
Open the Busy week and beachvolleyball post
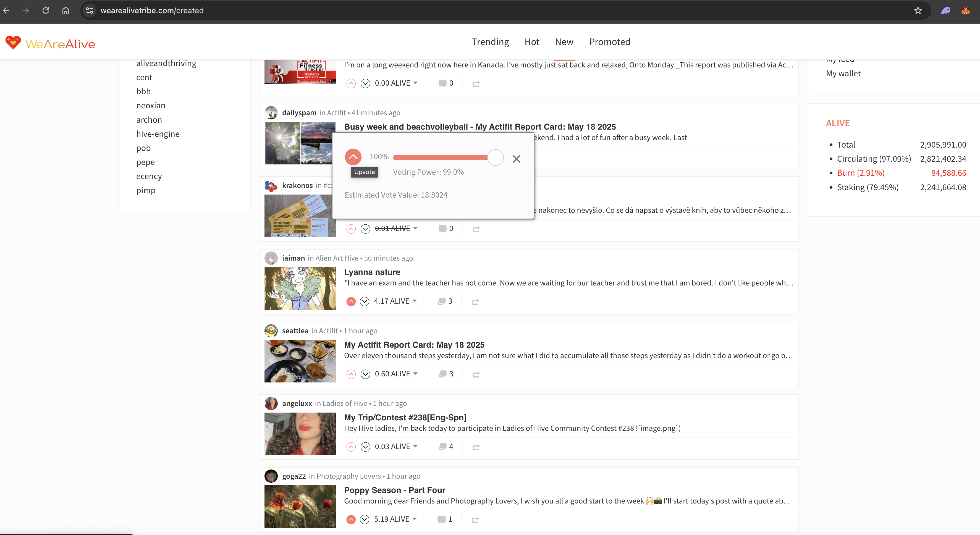[x=480, y=127]
